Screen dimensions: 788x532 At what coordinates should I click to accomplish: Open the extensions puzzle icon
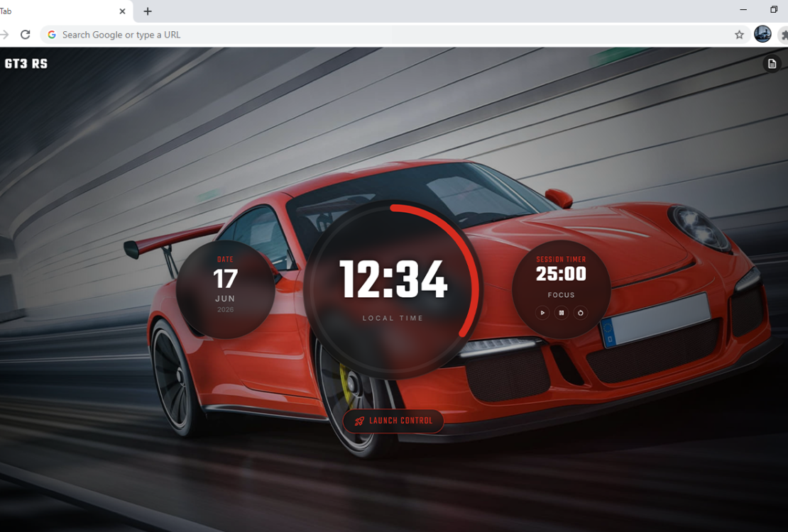point(784,35)
